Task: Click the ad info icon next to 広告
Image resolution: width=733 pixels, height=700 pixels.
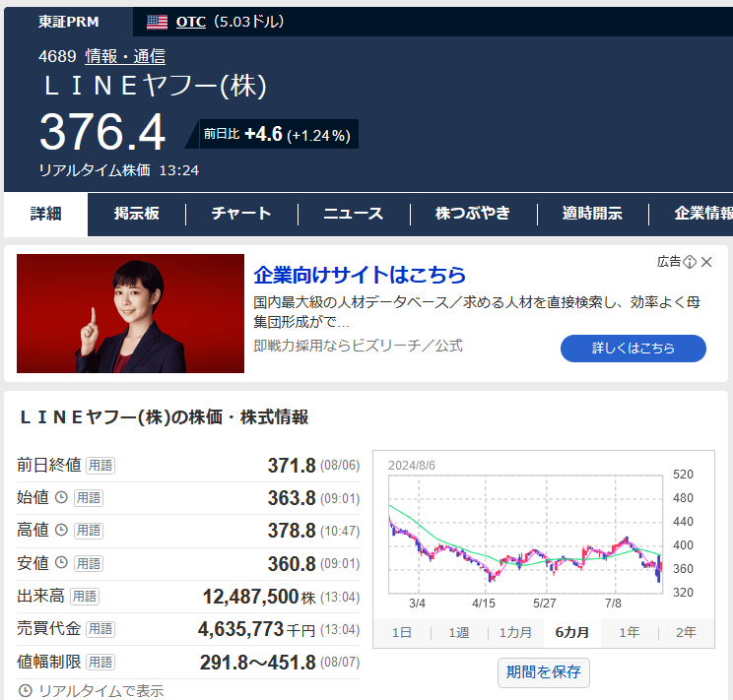Action: click(x=690, y=262)
